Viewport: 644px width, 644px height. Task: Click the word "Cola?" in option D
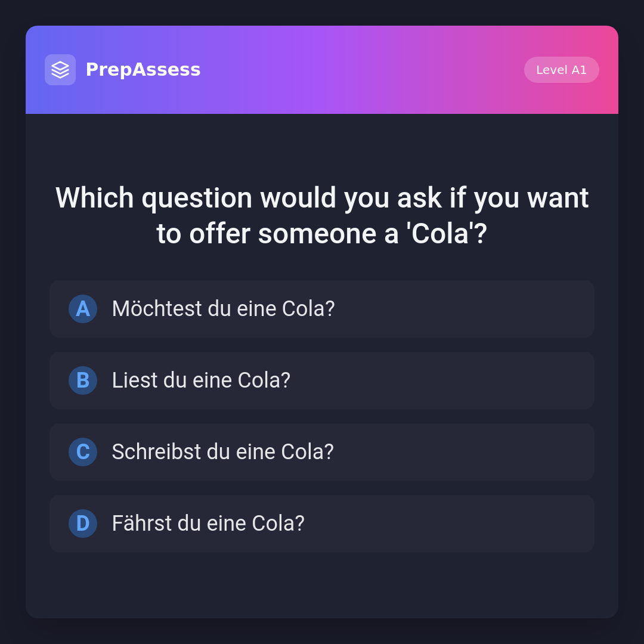[x=278, y=524]
